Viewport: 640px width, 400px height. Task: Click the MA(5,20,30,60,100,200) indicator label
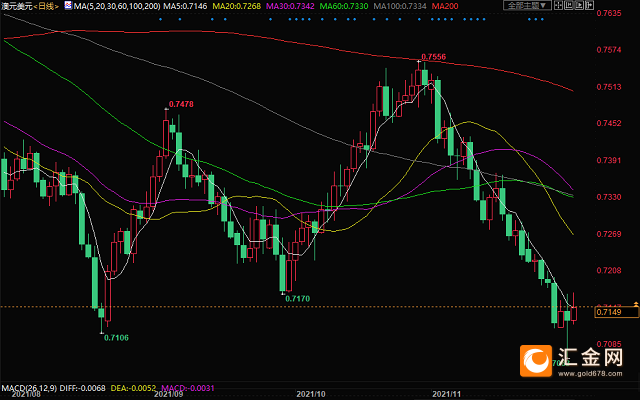[117, 6]
